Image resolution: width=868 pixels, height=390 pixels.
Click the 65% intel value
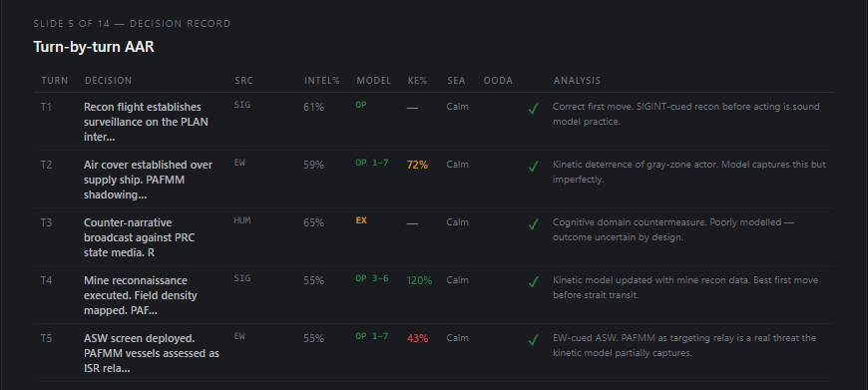coord(314,223)
